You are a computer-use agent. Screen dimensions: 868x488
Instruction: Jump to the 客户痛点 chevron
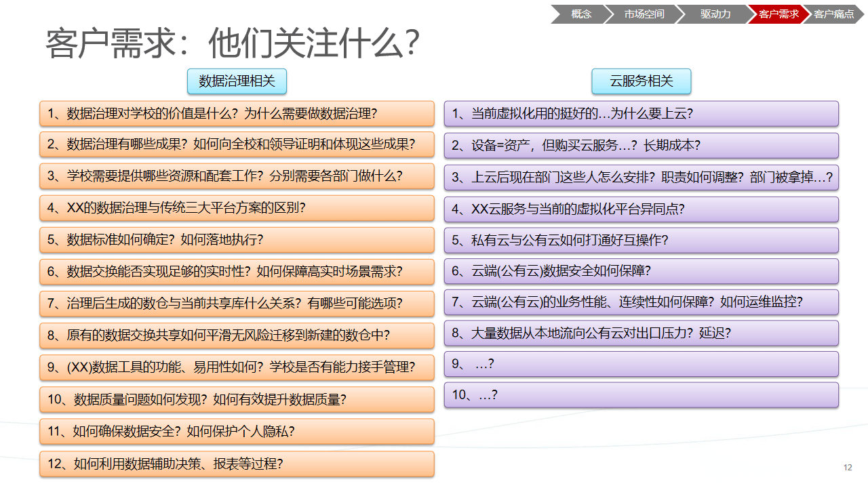coord(834,14)
